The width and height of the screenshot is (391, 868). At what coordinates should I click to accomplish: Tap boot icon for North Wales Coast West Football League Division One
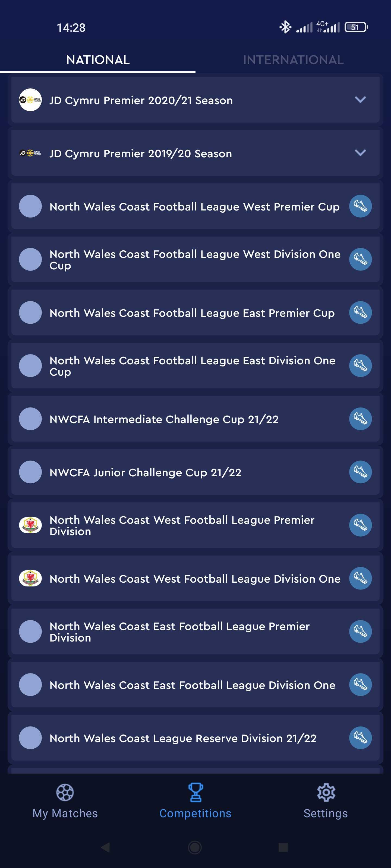[x=360, y=579]
